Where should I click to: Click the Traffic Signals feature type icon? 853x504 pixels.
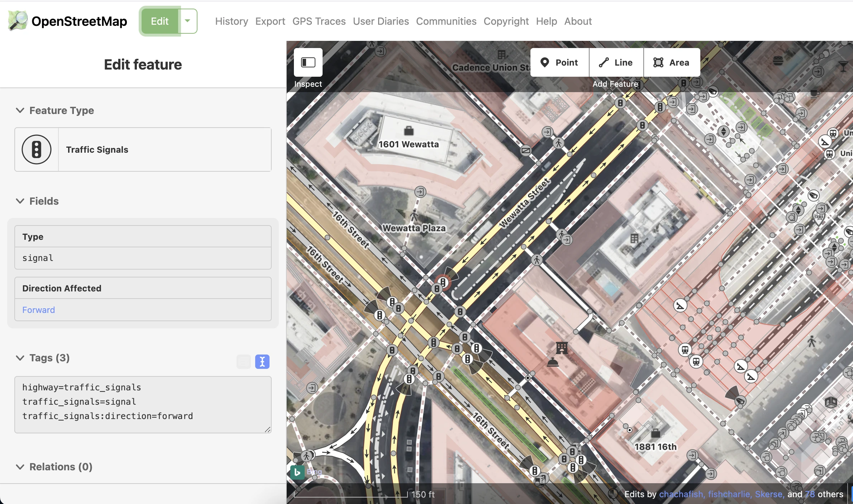[37, 149]
